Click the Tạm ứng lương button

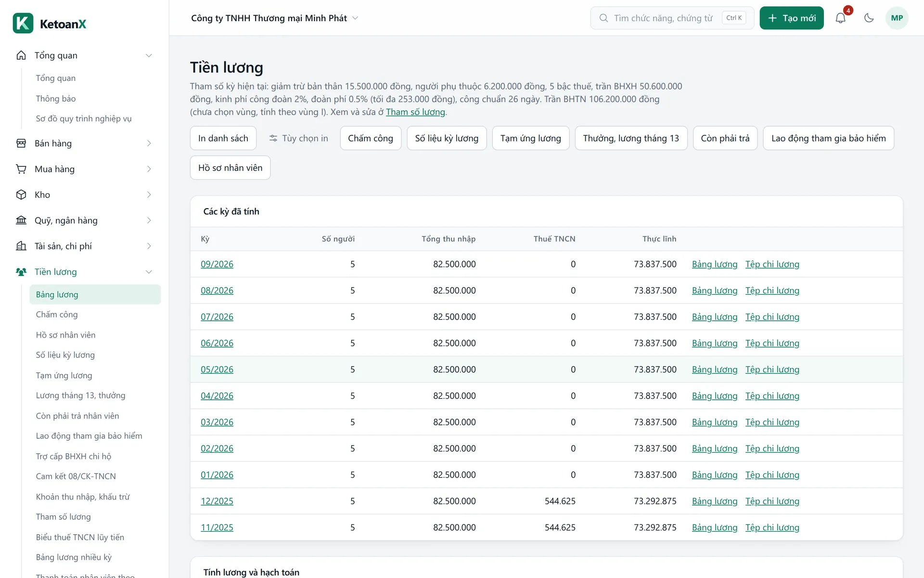[x=531, y=138]
